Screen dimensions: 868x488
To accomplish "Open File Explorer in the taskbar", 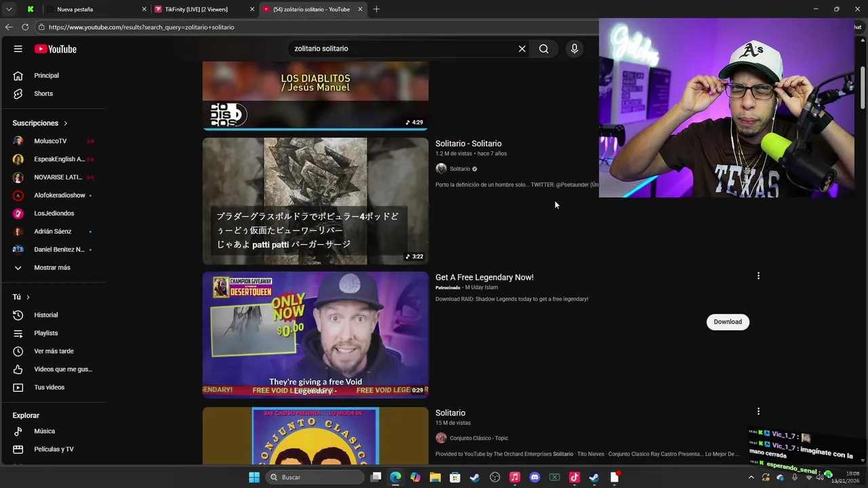I will 435,477.
